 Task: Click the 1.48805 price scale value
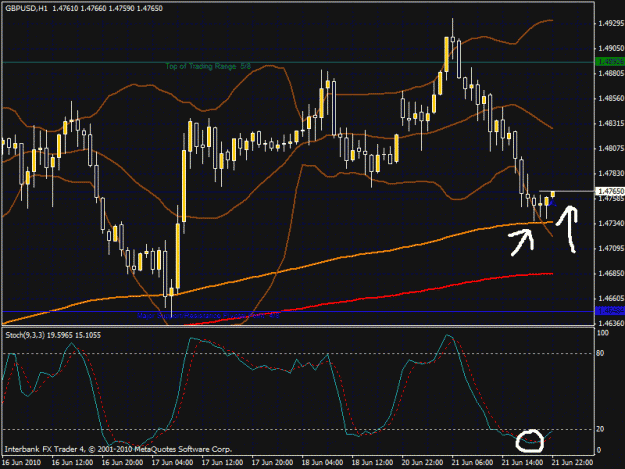tap(611, 74)
